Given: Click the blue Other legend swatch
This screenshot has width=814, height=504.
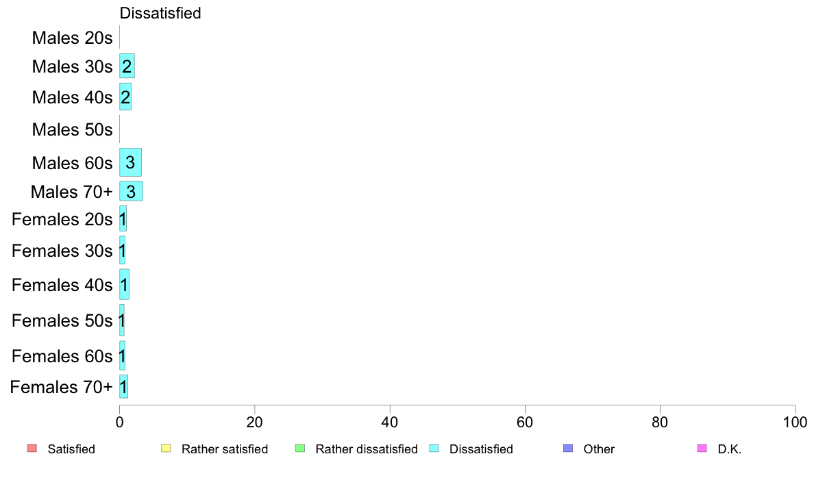Looking at the screenshot, I should pyautogui.click(x=568, y=448).
